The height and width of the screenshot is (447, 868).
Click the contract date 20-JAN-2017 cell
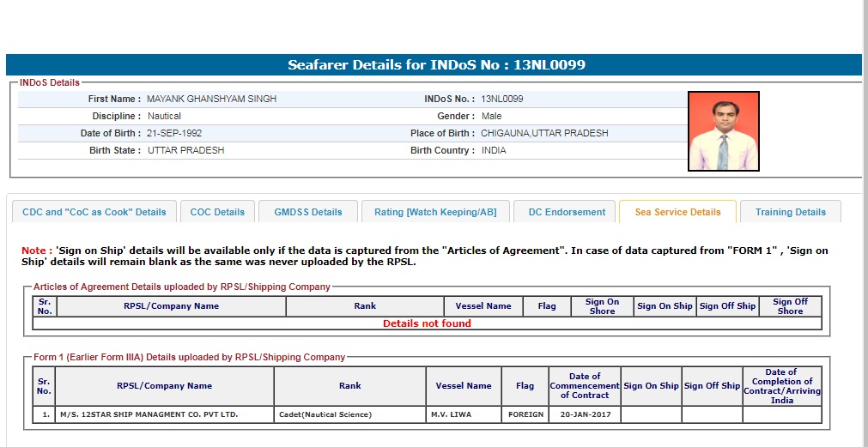point(584,414)
